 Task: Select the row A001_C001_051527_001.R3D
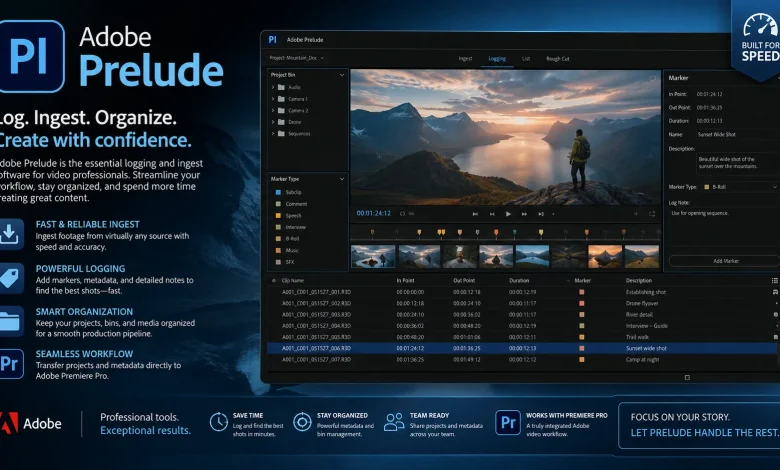522,292
